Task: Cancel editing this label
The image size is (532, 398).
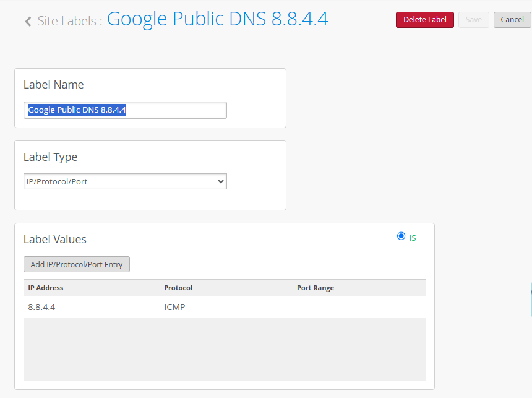Action: (x=512, y=20)
